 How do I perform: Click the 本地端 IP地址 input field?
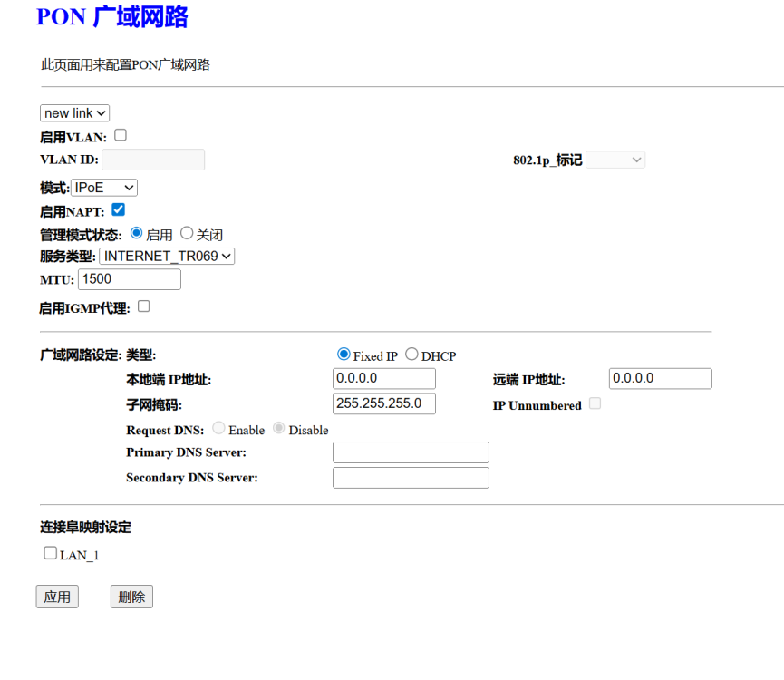384,378
